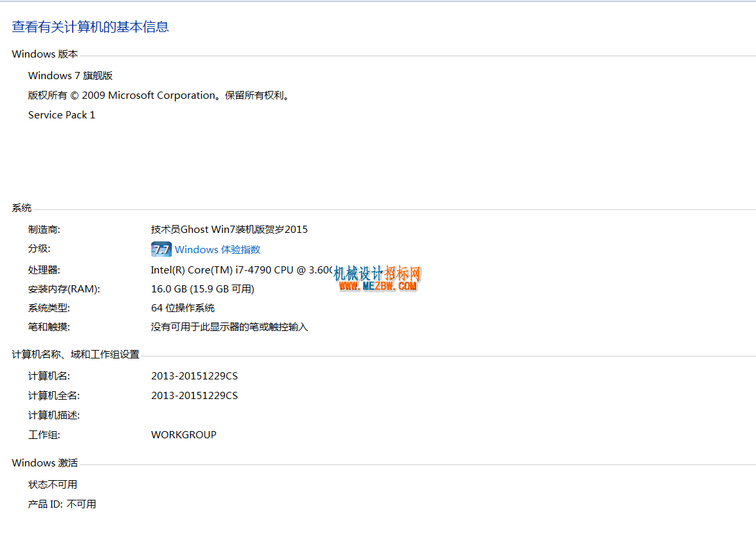Click the WORKGROUP workgroup value

184,434
